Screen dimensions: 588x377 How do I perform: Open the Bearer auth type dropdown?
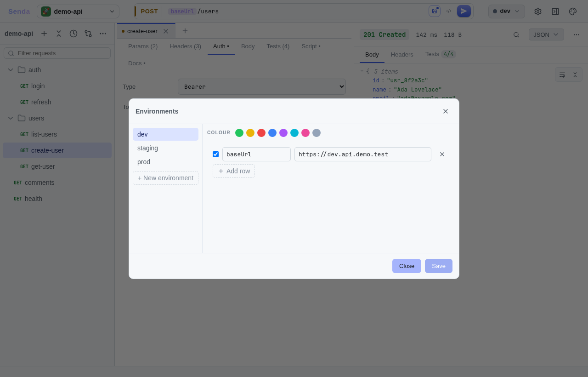pyautogui.click(x=262, y=86)
